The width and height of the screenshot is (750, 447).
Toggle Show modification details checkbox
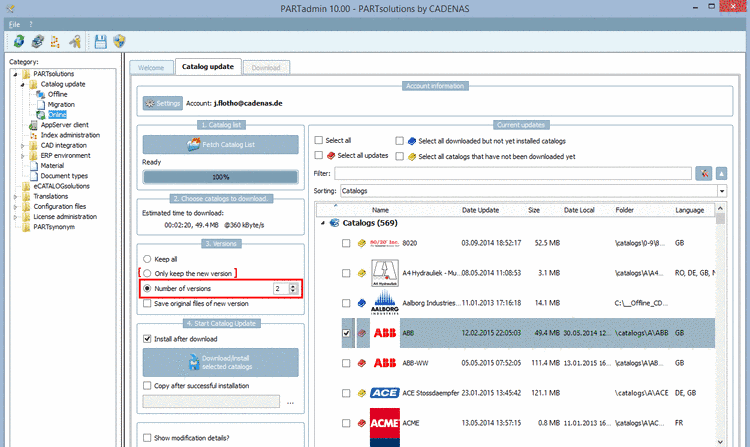pyautogui.click(x=147, y=437)
